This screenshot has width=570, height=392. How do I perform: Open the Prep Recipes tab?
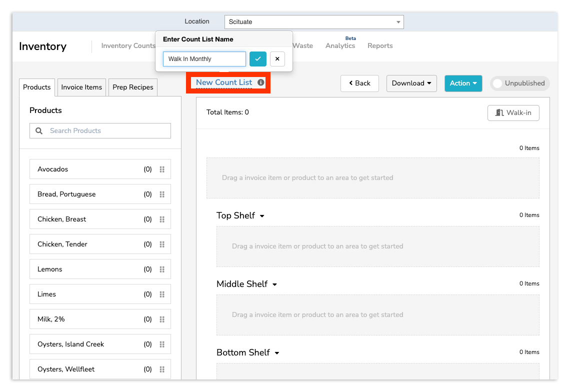[x=132, y=87]
